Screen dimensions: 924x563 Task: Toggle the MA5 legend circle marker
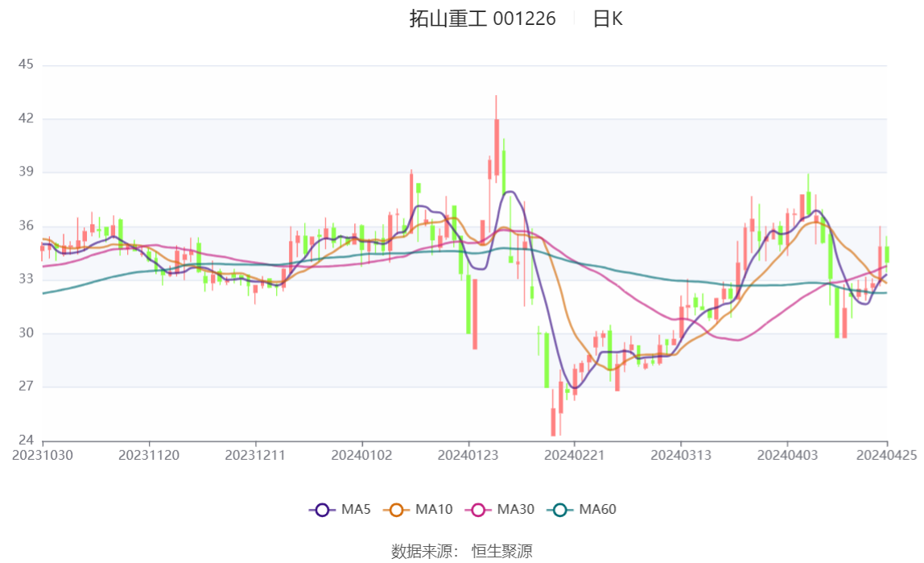(323, 509)
